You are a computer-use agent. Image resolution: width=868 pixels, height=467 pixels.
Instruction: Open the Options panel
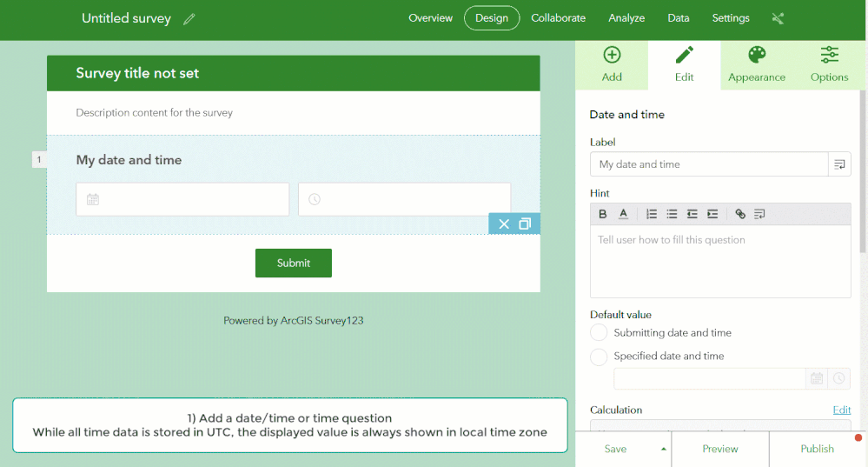829,64
